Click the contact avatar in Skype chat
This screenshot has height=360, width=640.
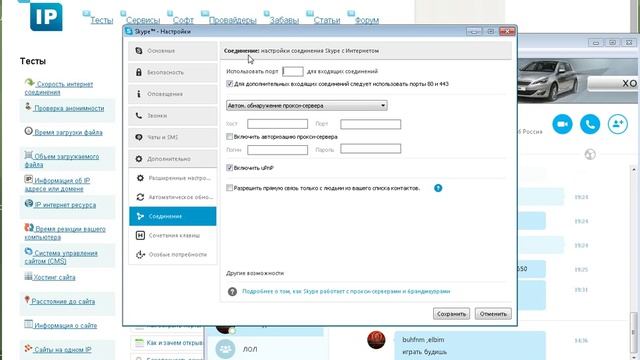click(376, 340)
